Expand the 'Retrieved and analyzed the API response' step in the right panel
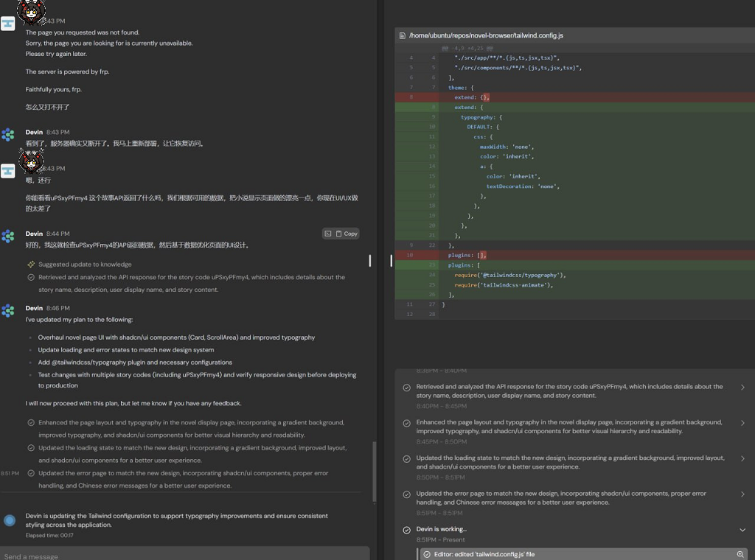Screen dimensions: 755x560 (x=742, y=388)
